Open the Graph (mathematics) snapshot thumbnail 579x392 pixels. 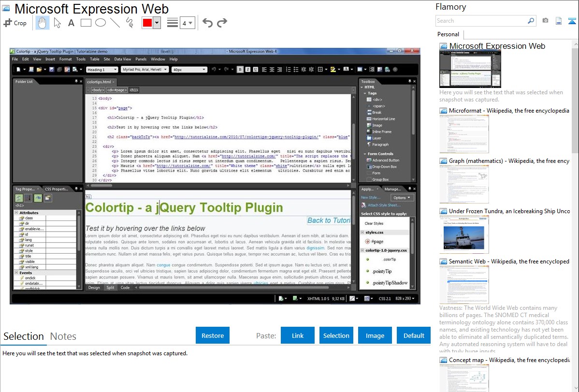(464, 184)
